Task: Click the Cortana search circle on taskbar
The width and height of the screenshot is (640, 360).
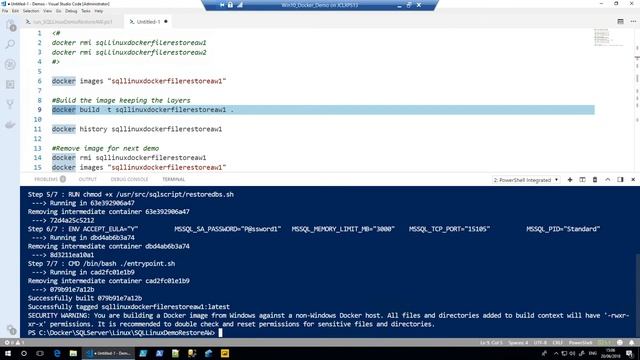Action: (24, 353)
